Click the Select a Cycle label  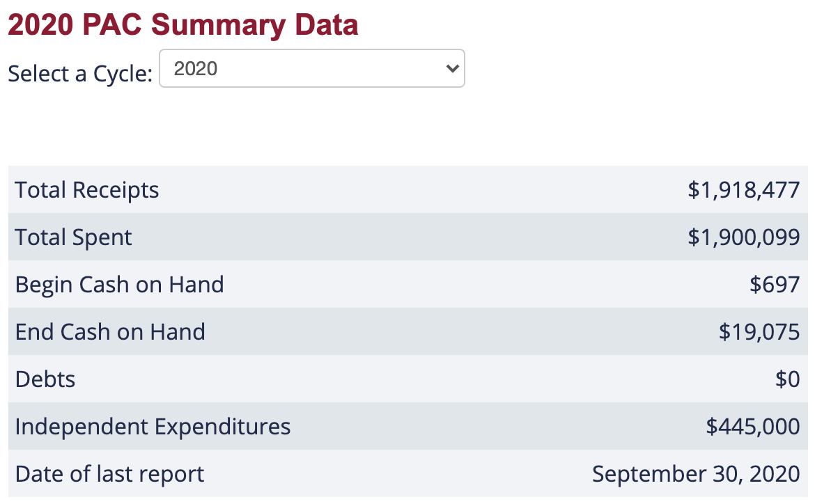pos(80,73)
